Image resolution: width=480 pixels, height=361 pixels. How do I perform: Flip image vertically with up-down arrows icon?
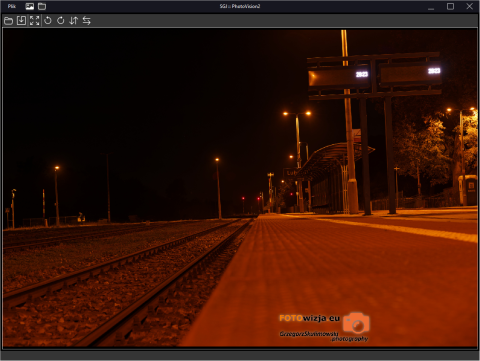(x=73, y=21)
